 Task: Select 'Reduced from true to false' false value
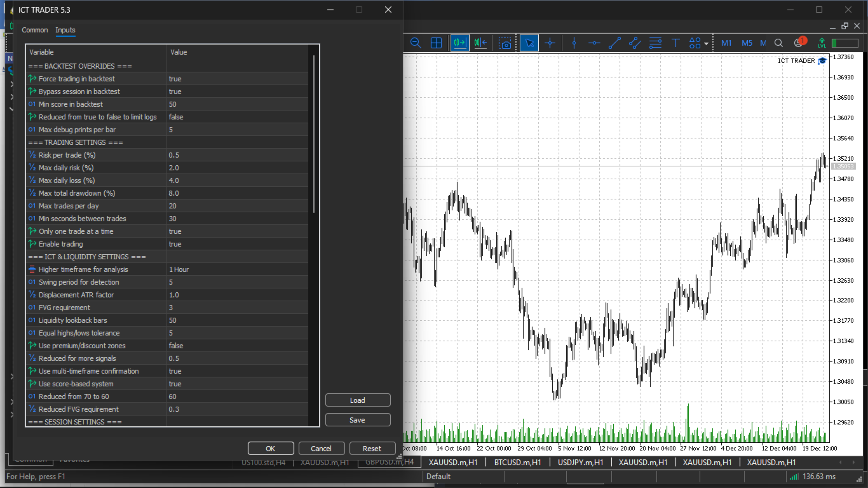tap(238, 117)
